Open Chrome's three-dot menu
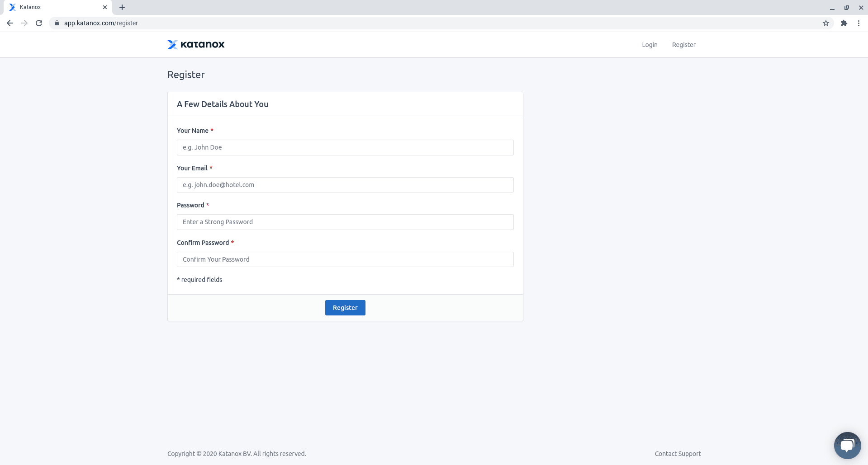The height and width of the screenshot is (465, 868). [x=859, y=23]
